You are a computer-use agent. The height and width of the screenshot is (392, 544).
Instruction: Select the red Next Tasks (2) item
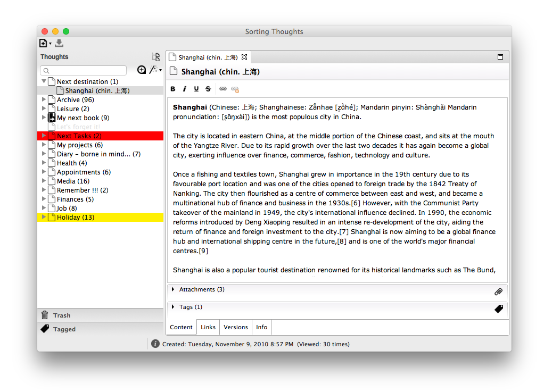click(x=79, y=136)
